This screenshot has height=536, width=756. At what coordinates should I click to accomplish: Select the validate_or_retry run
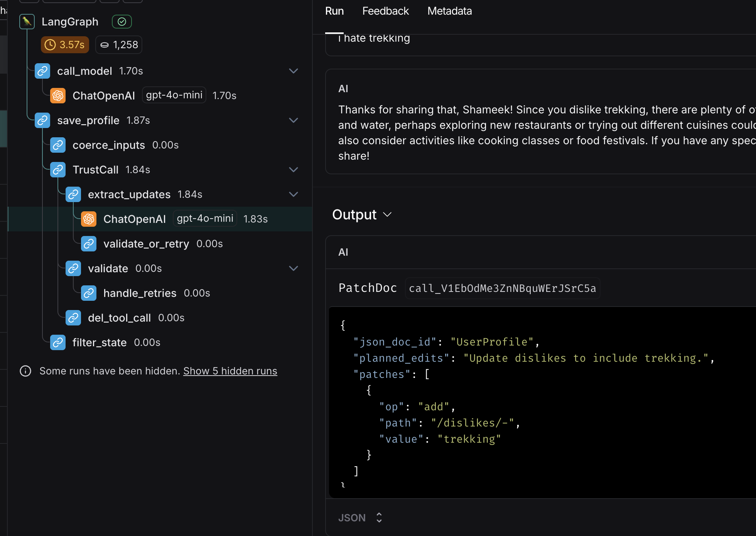point(146,244)
